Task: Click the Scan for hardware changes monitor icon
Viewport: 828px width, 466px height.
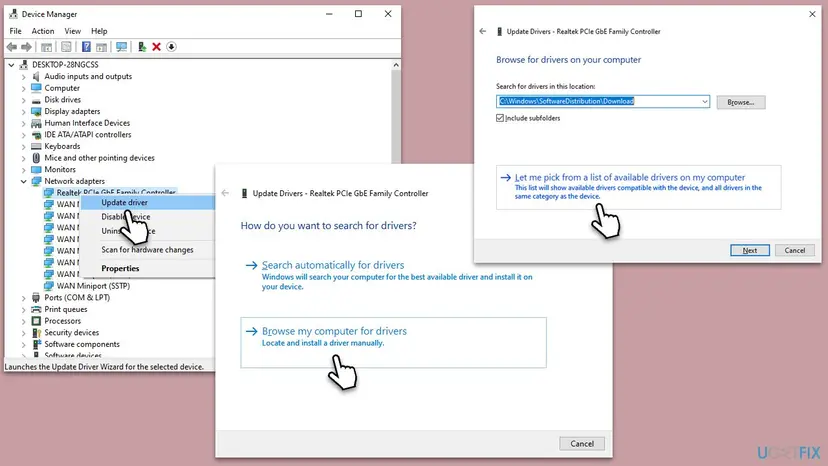Action: (121, 47)
